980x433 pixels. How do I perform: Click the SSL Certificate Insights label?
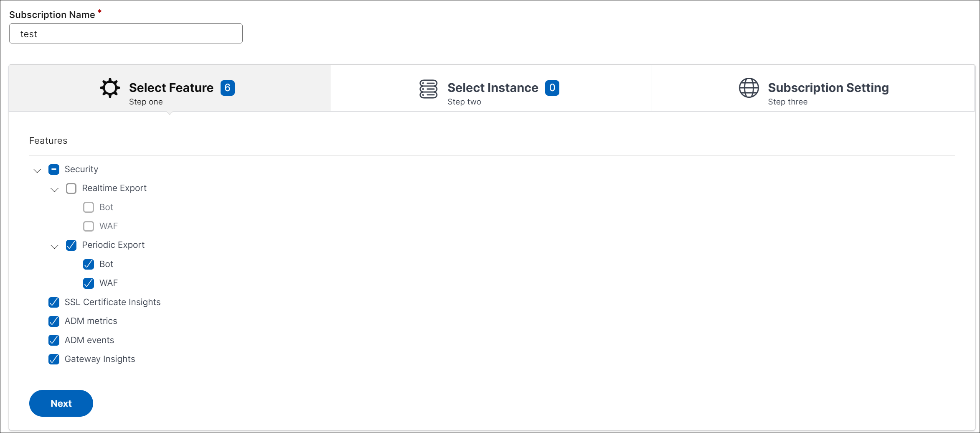pyautogui.click(x=112, y=302)
